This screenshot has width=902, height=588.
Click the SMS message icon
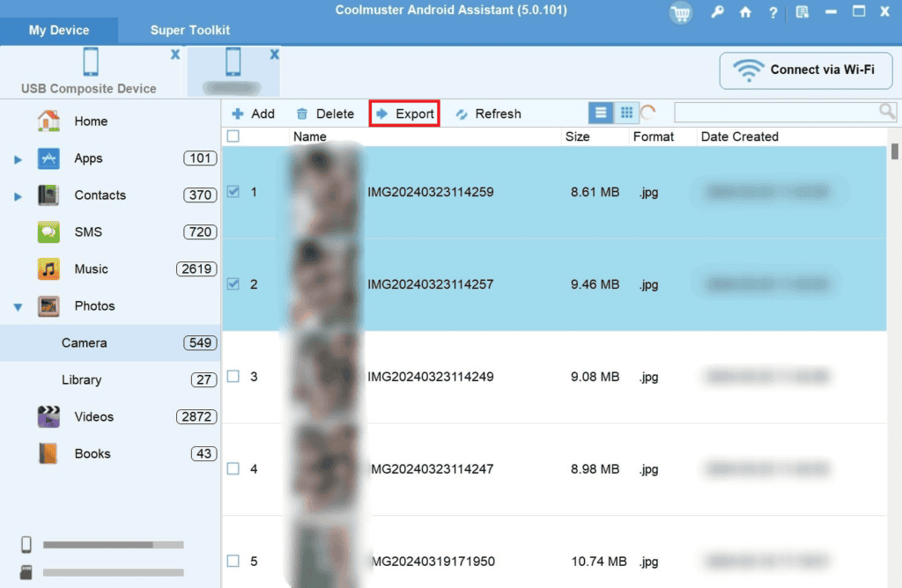[x=48, y=232]
